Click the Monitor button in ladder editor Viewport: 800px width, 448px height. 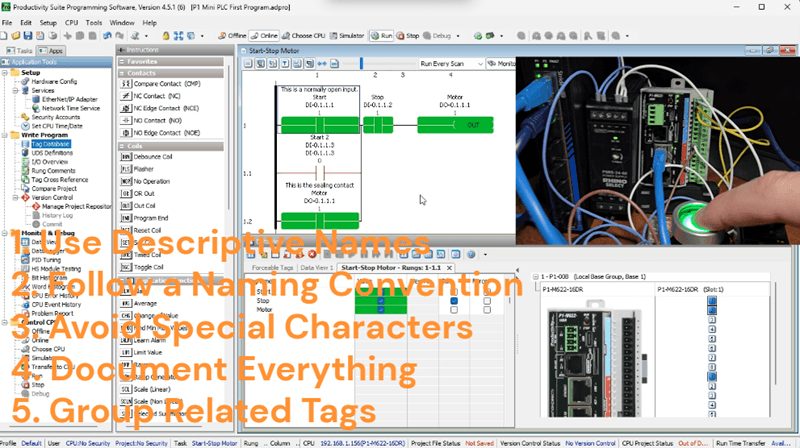pyautogui.click(x=501, y=64)
